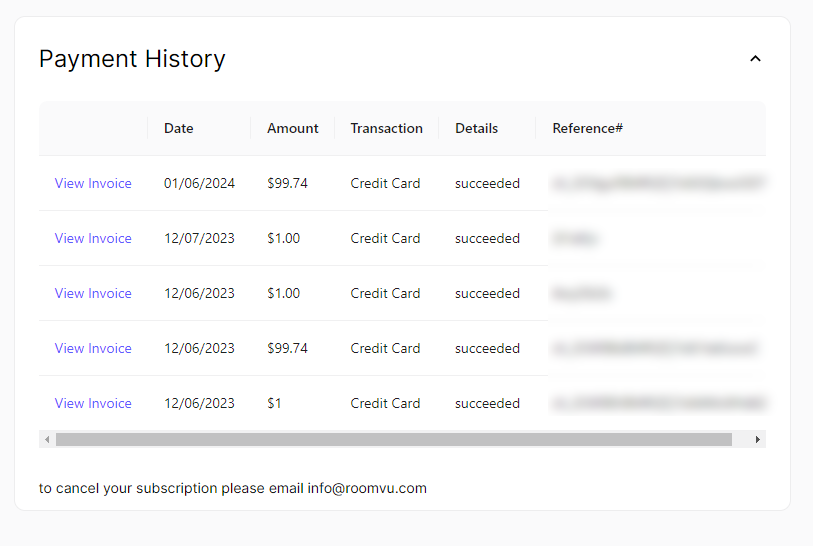Click the Details column header

pyautogui.click(x=476, y=128)
